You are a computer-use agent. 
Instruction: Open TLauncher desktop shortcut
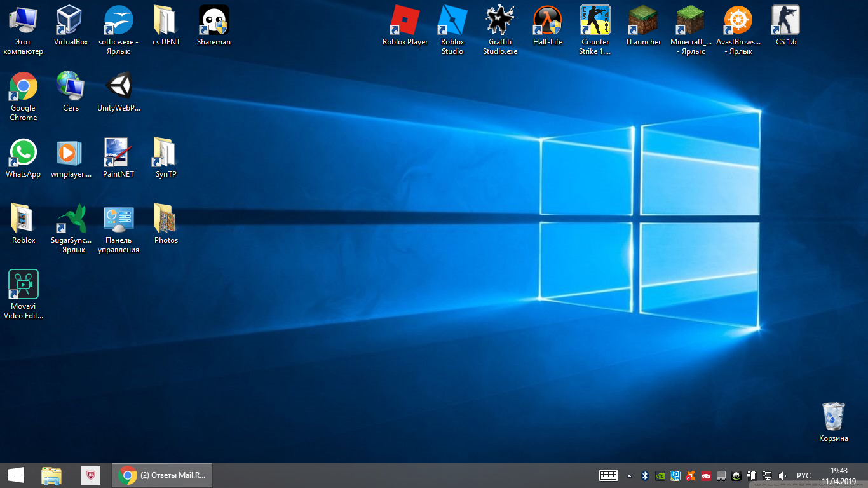643,25
